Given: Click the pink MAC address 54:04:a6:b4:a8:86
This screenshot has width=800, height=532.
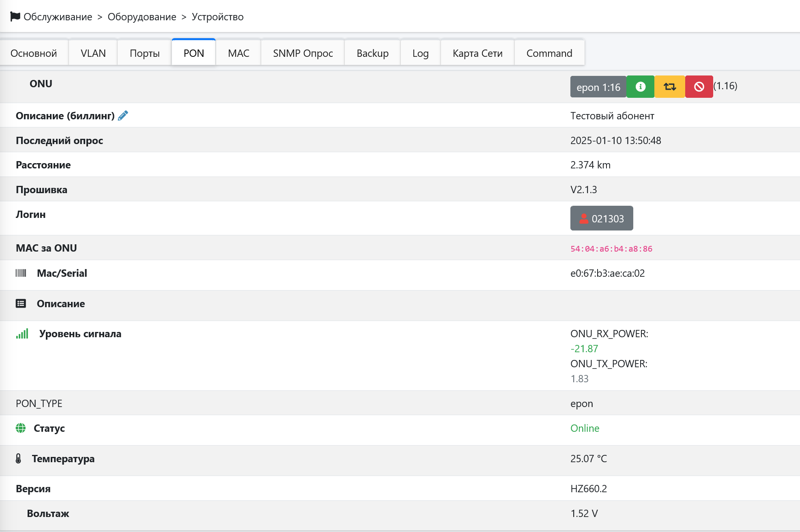Looking at the screenshot, I should click(x=611, y=249).
